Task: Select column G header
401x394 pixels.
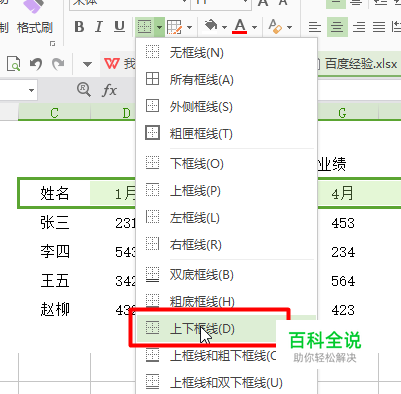Action: click(x=342, y=112)
